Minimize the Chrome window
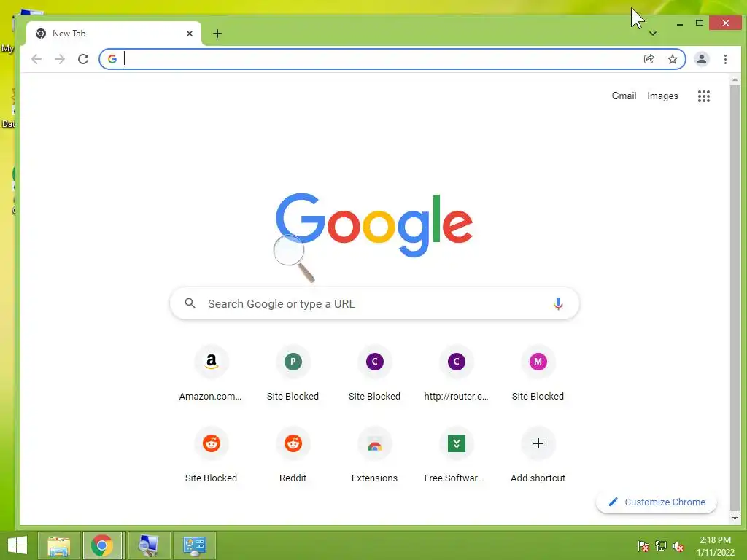The image size is (747, 560). tap(680, 23)
